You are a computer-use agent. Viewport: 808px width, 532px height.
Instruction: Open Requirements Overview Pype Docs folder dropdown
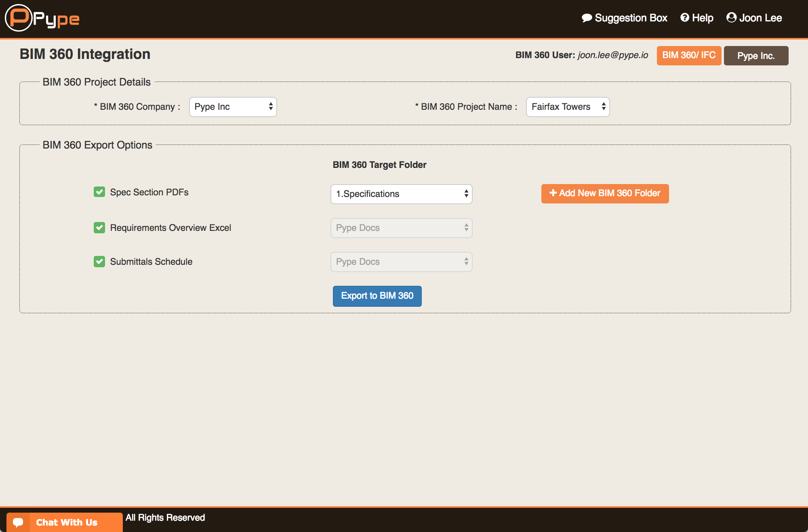click(x=401, y=228)
